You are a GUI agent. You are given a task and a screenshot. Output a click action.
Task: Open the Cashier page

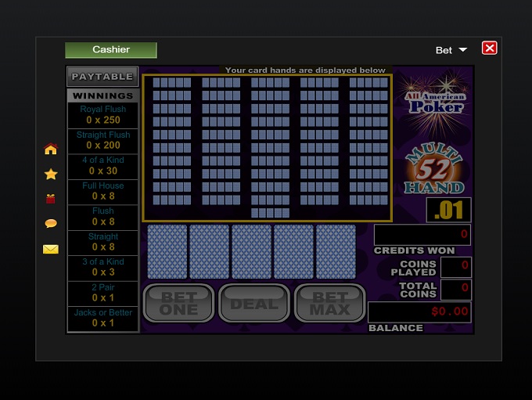(x=111, y=49)
